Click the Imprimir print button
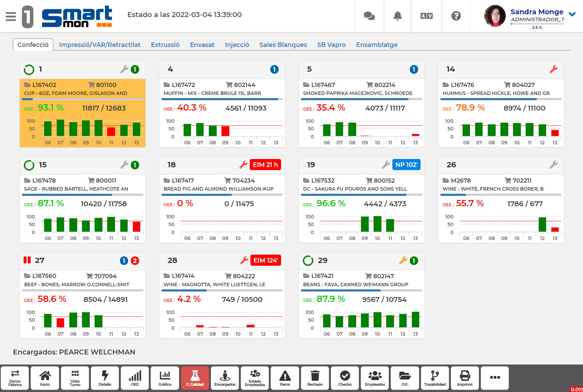Viewport: 583px width, 392px height. (464, 378)
